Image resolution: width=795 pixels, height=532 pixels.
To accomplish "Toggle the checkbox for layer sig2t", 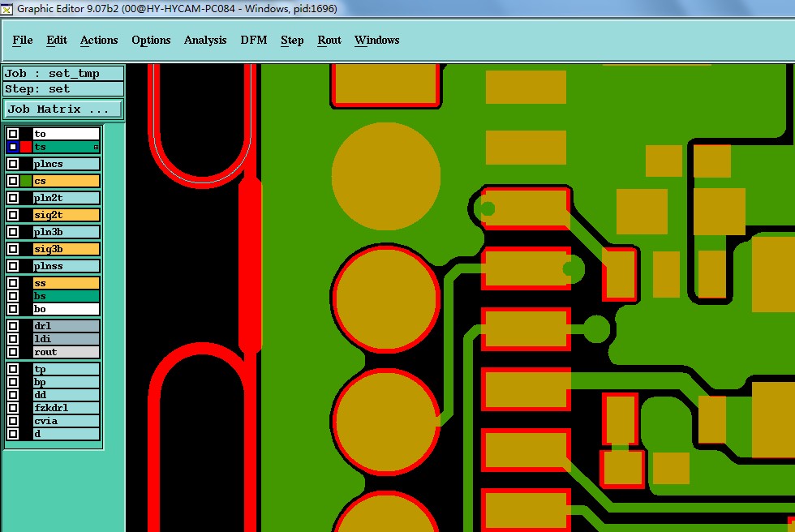I will (13, 215).
